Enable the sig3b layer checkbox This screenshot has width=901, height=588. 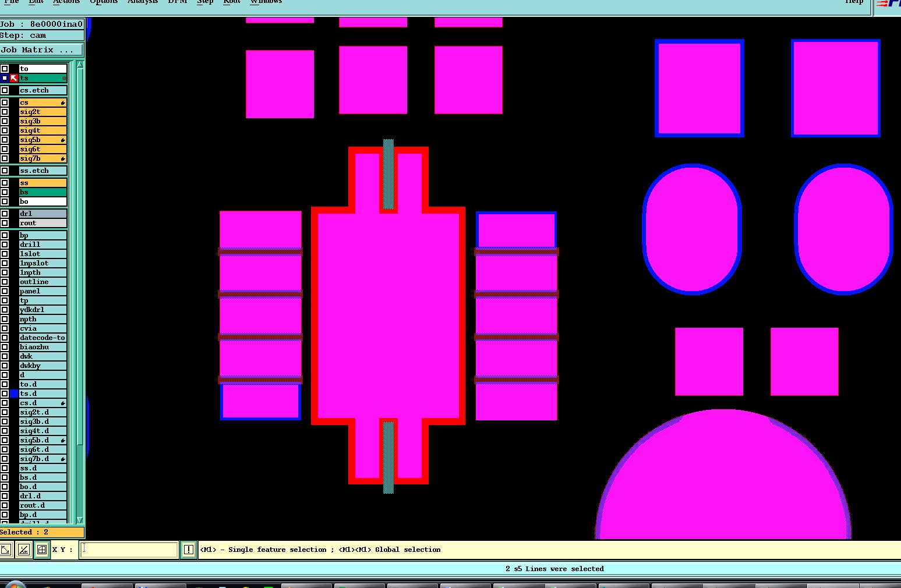coord(5,121)
